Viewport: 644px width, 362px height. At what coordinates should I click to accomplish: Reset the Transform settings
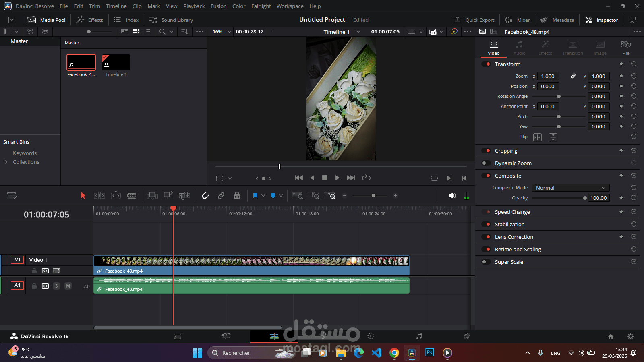tap(634, 64)
